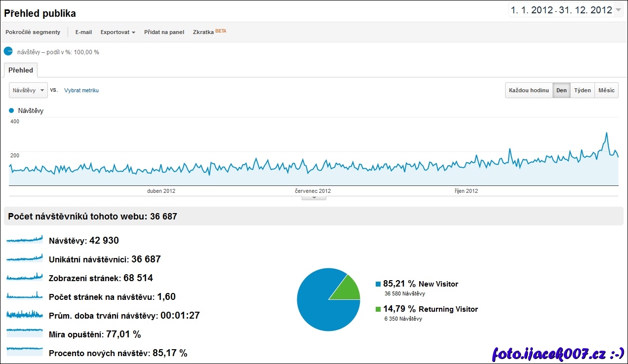Click the blue segment circle icon beside návštěvy
This screenshot has width=628, height=364.
pyautogui.click(x=8, y=51)
